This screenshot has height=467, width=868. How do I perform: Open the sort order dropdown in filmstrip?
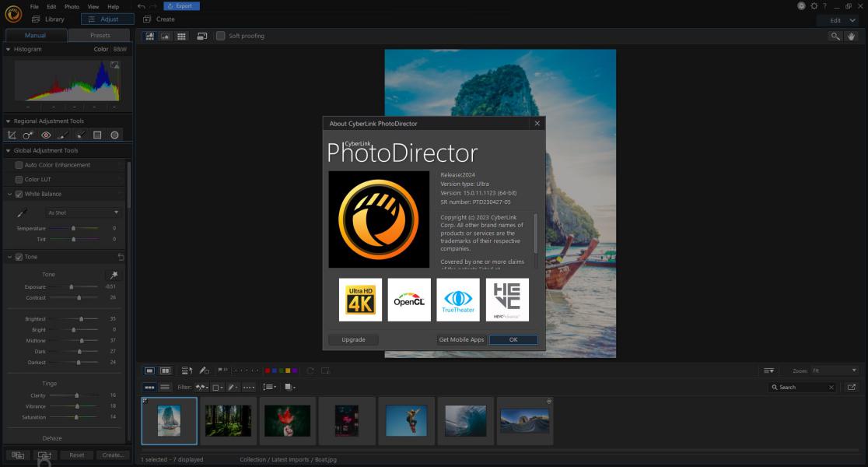(269, 388)
